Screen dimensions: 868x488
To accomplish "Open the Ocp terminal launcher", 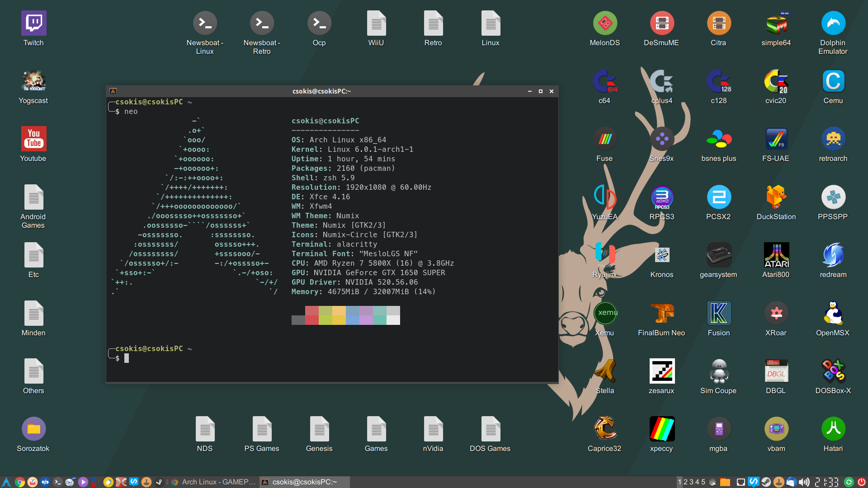I will coord(319,23).
